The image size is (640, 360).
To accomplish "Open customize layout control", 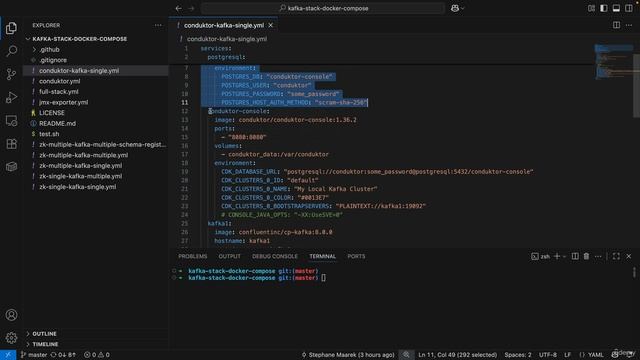I will [591, 8].
